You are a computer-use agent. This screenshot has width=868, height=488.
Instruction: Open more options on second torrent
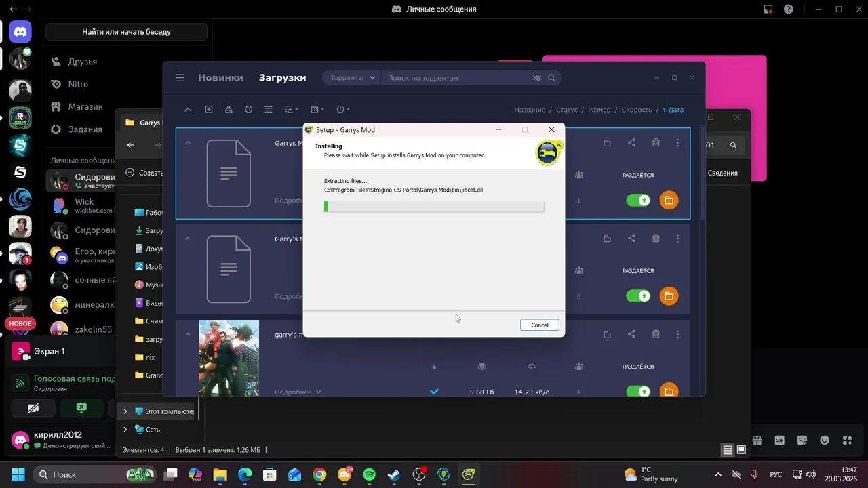click(677, 239)
